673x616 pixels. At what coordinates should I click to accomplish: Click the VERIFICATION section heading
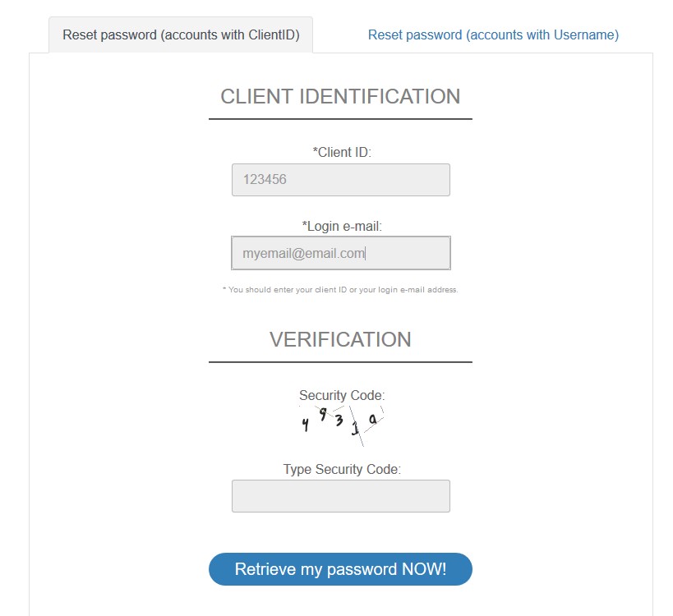(340, 340)
